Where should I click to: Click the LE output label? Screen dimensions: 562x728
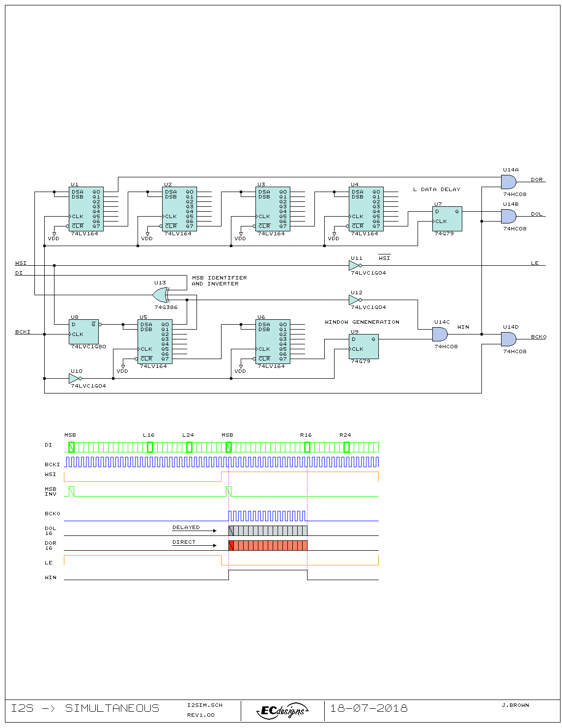(x=535, y=263)
